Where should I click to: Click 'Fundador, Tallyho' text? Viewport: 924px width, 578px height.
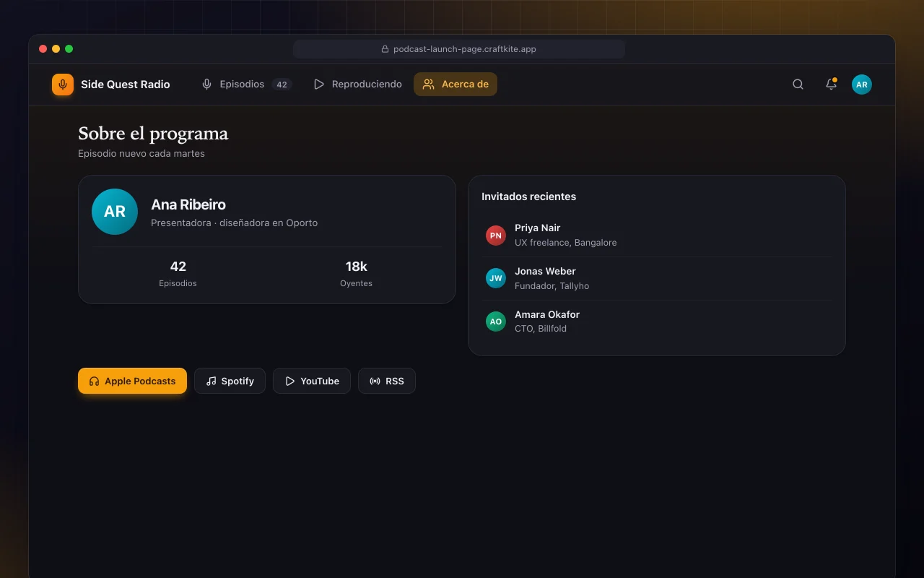[552, 286]
